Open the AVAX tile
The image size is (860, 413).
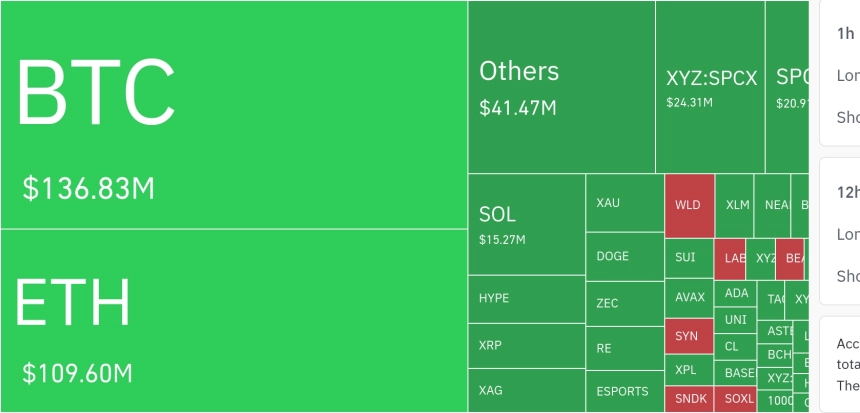(x=689, y=298)
